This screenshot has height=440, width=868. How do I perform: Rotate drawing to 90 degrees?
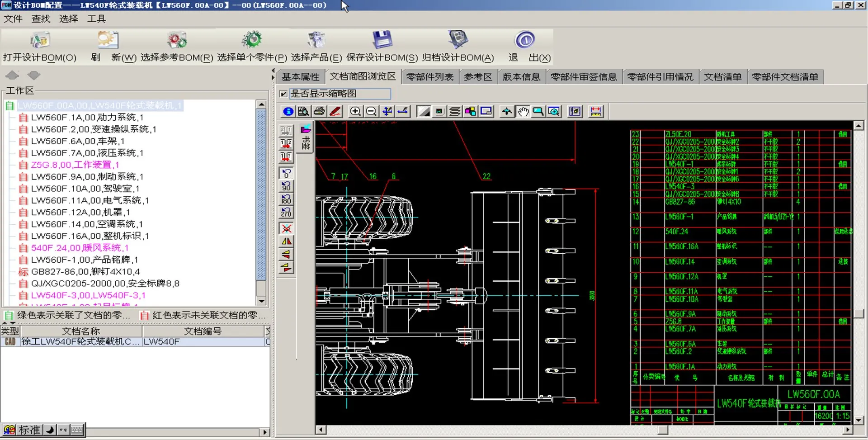[286, 186]
